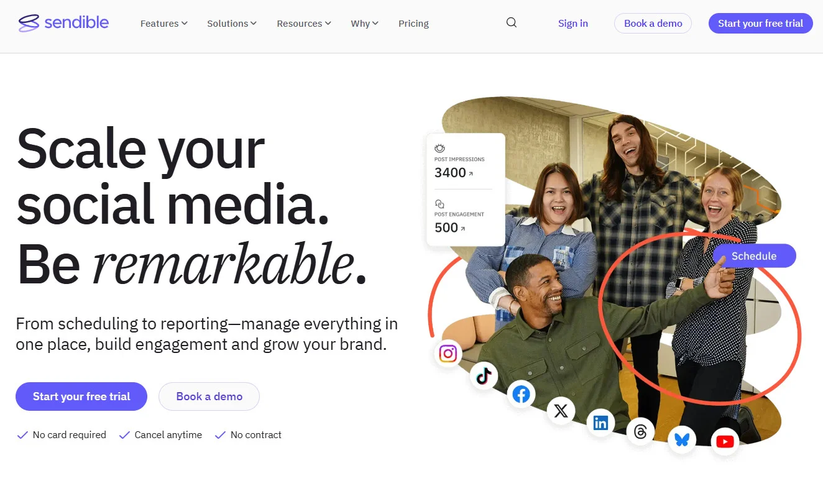Click the Schedule pill on the photo
The height and width of the screenshot is (504, 823).
[x=753, y=256]
